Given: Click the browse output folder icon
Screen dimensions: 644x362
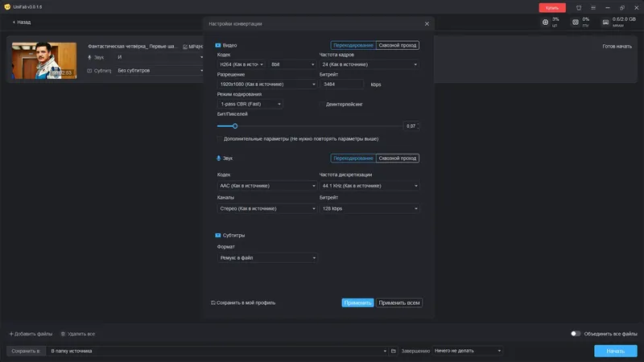Looking at the screenshot, I should [x=394, y=351].
